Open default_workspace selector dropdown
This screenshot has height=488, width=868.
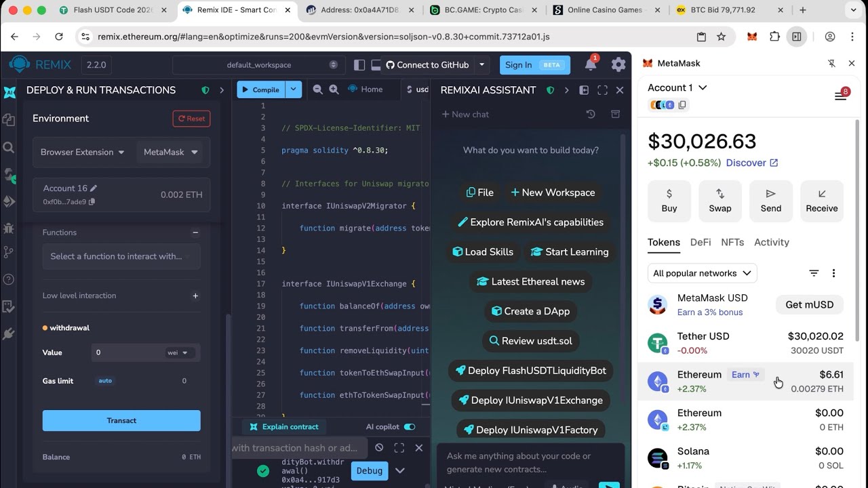click(x=258, y=65)
